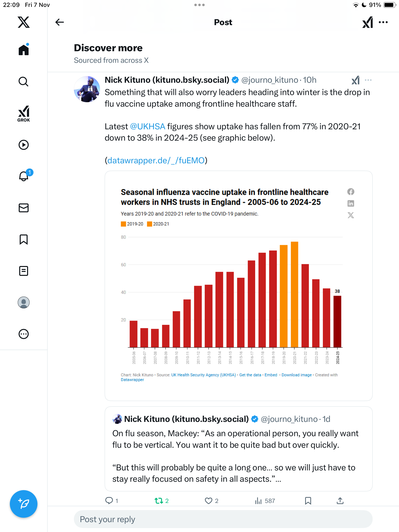The width and height of the screenshot is (399, 532).
Task: Open the datawrapper.de link in the post
Action: click(156, 161)
